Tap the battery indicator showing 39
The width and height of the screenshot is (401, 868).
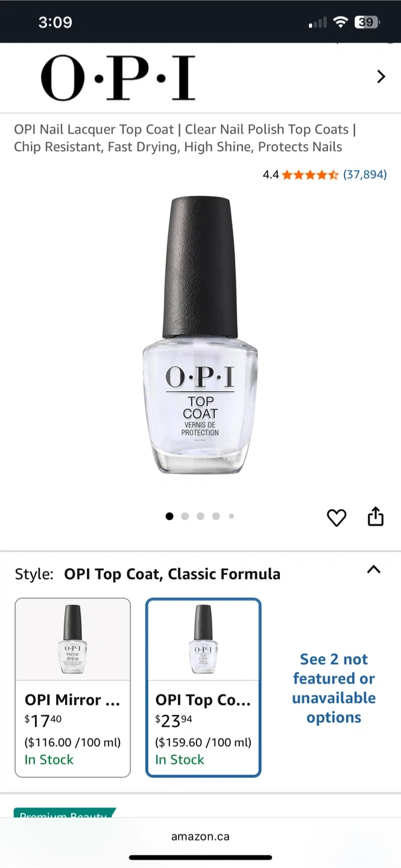pos(366,22)
